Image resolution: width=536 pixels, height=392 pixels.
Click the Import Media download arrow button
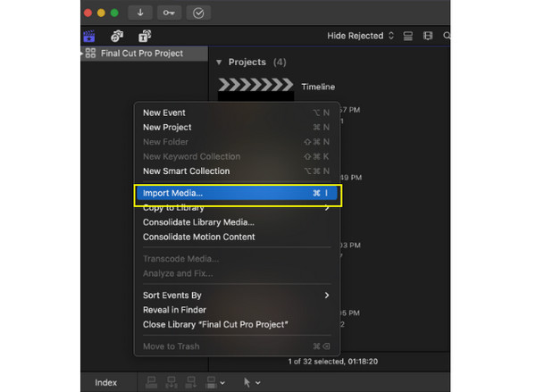click(140, 13)
